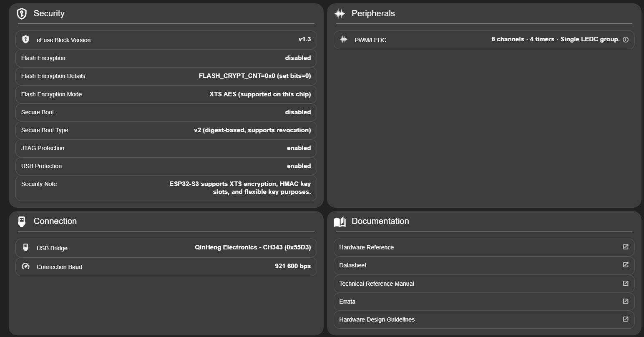Click the JTAG Protection enabled row
The image size is (644, 337).
(x=166, y=148)
